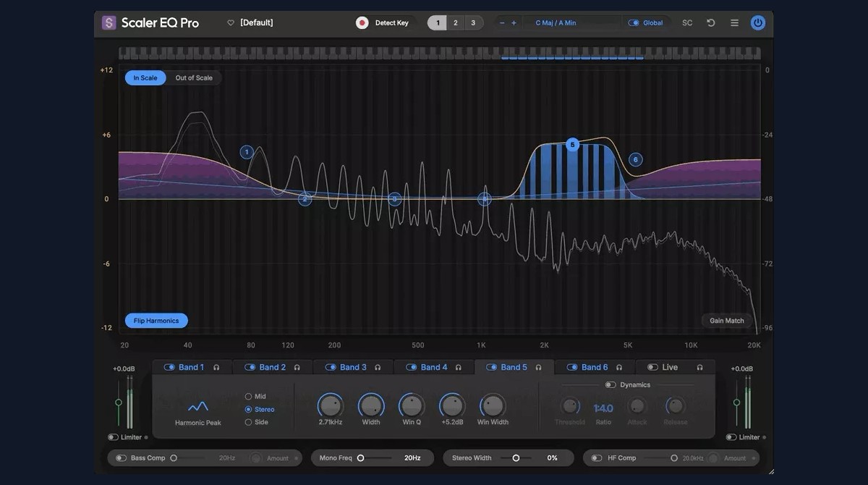868x485 pixels.
Task: Toggle the blue power bypass button
Action: [758, 23]
